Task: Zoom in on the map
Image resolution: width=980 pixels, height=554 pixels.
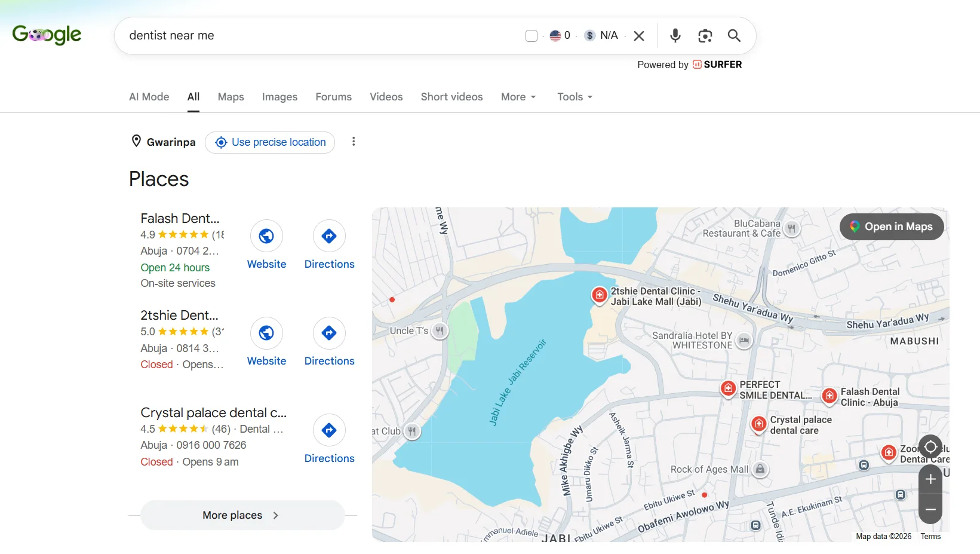Action: [x=930, y=480]
